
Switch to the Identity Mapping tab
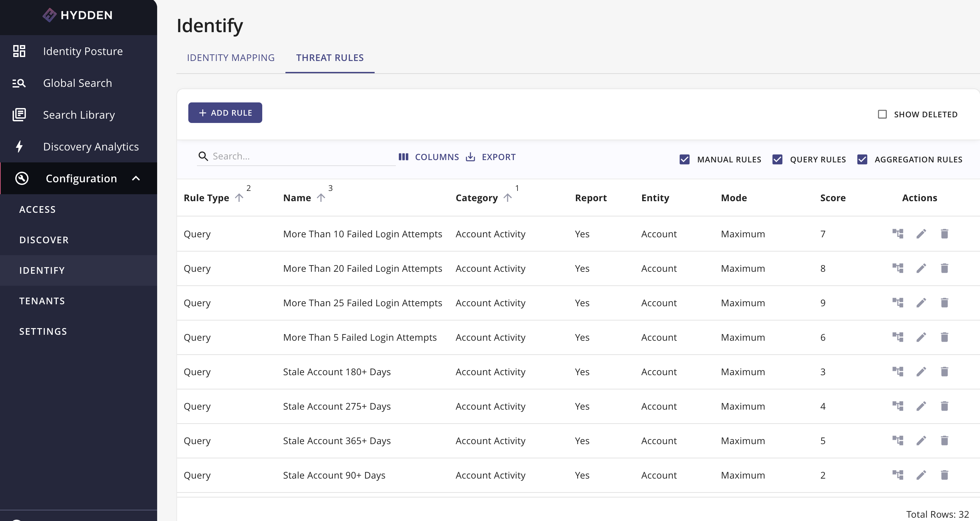230,58
